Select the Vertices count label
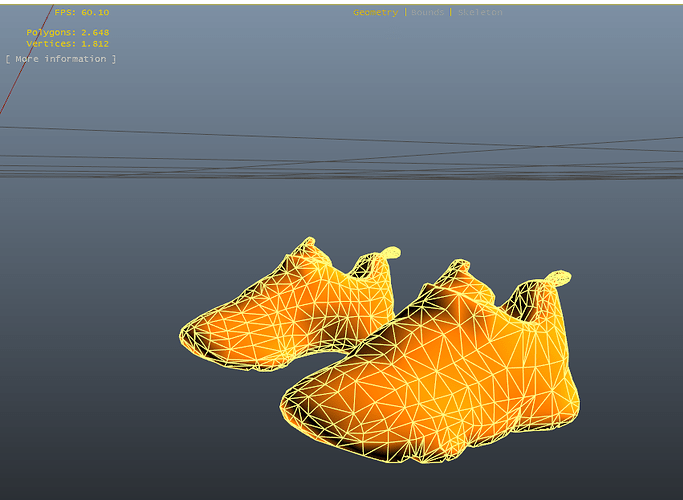Viewport: 683px width, 500px height. (x=68, y=44)
